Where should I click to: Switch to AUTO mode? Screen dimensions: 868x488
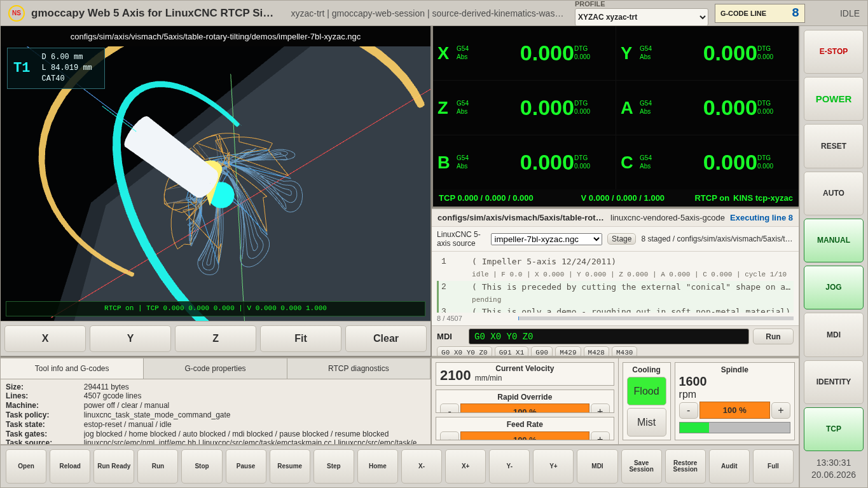pyautogui.click(x=833, y=193)
